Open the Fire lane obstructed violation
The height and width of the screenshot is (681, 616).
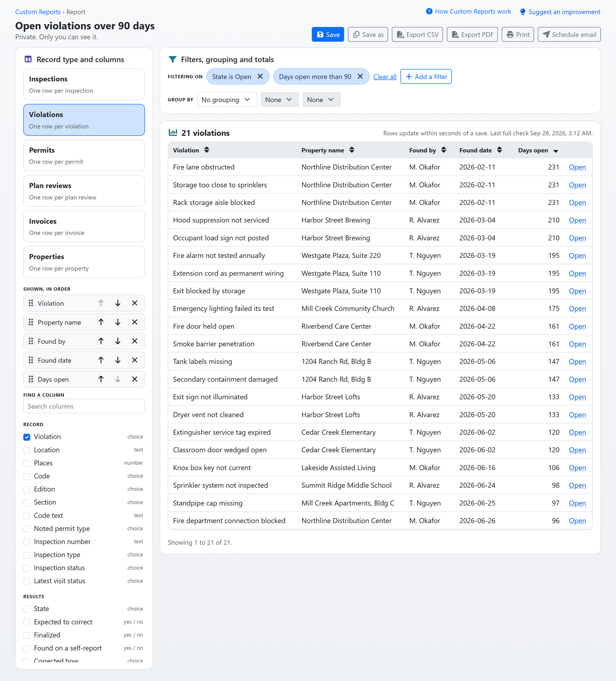[x=577, y=167]
